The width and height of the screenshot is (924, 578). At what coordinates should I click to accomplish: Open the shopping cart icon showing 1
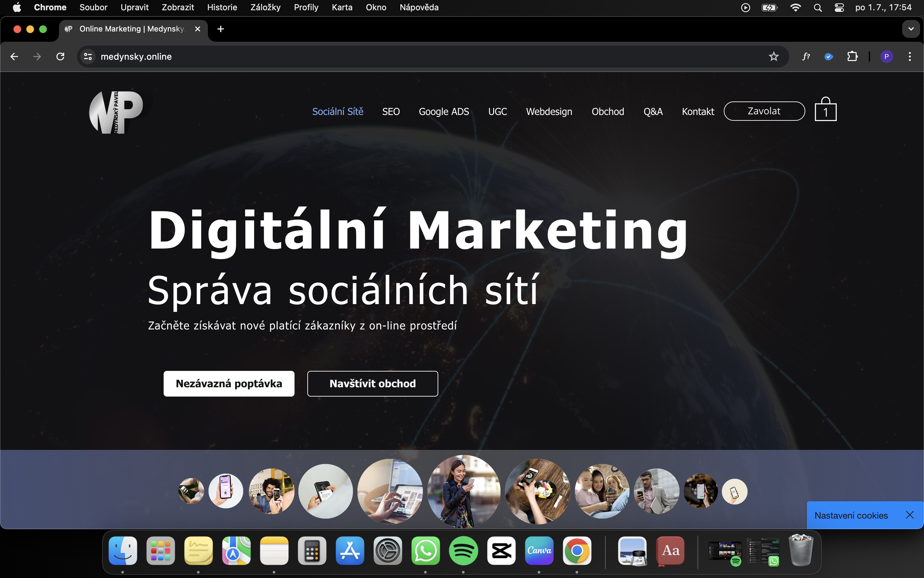(826, 109)
